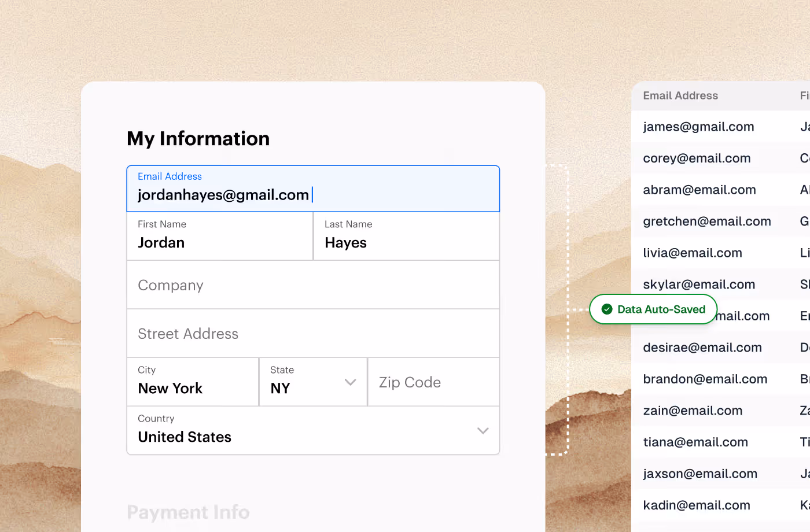Click the State dropdown chevron arrow
The image size is (810, 532).
click(x=350, y=382)
